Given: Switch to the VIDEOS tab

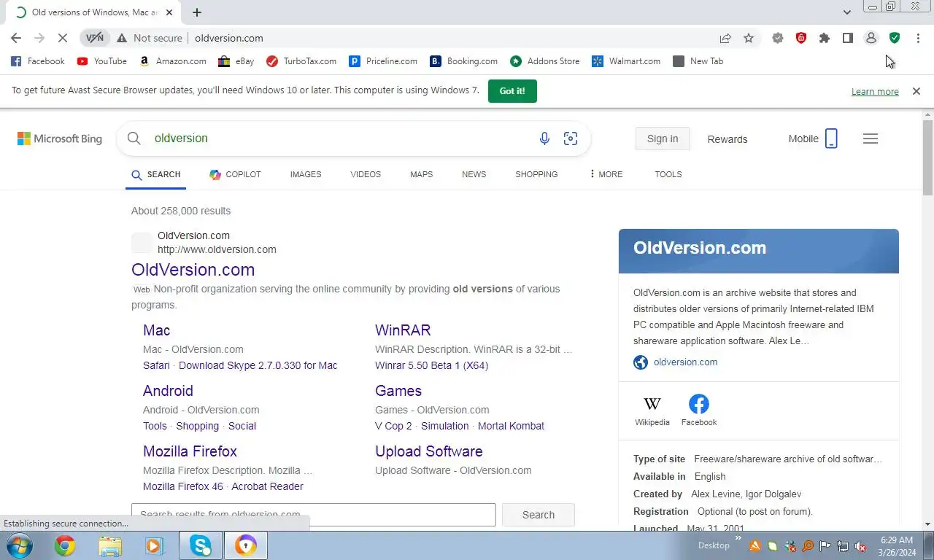Looking at the screenshot, I should tap(366, 174).
